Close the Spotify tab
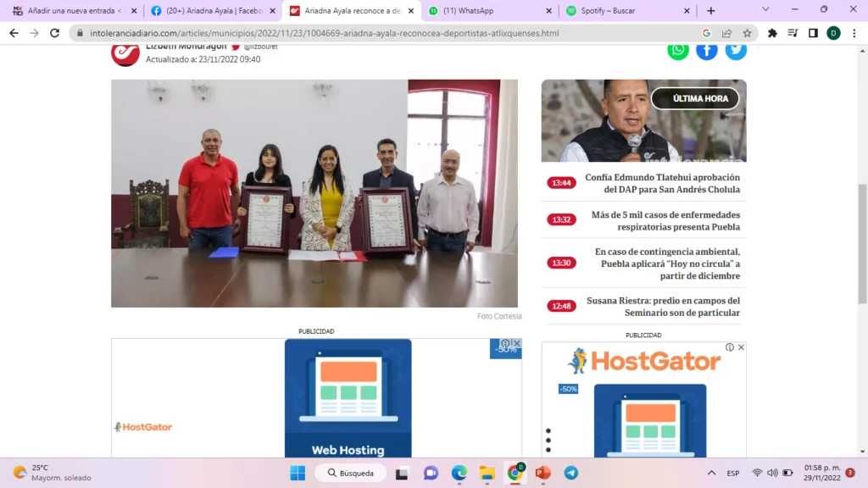Image resolution: width=868 pixels, height=488 pixels. [687, 10]
